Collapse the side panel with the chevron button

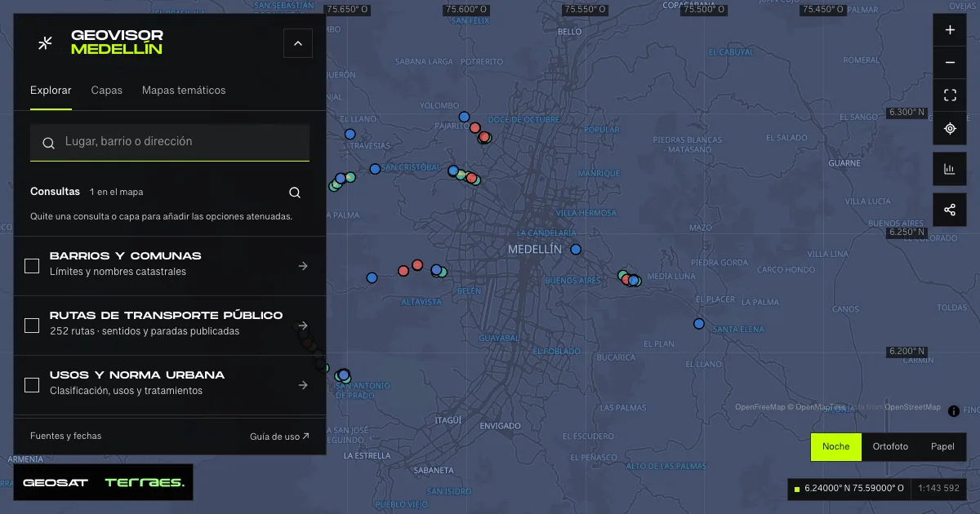(x=298, y=43)
